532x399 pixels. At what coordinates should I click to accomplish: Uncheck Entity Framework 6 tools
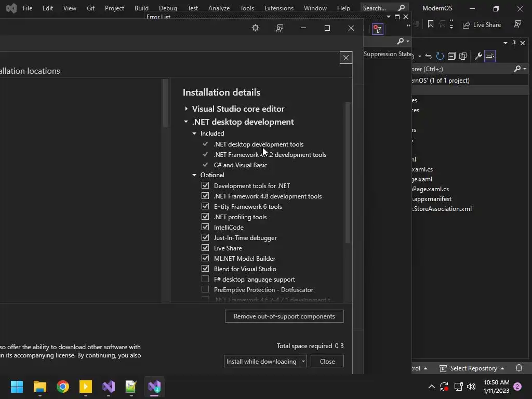205,206
